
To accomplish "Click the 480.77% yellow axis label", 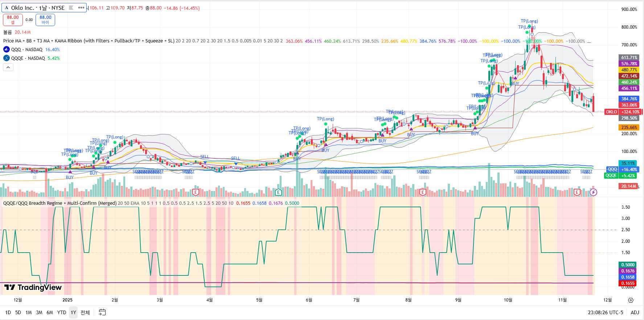I will tap(629, 70).
